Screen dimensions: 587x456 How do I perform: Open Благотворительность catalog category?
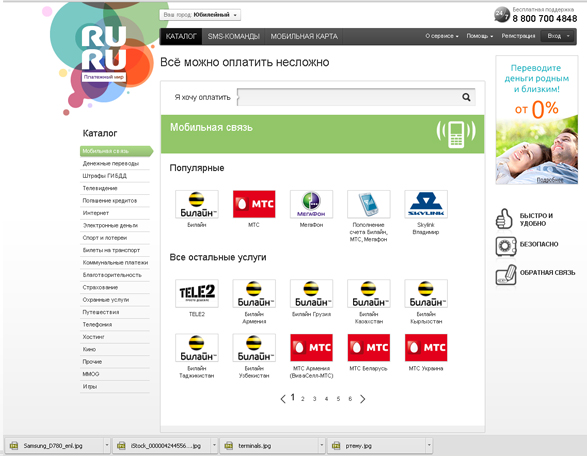click(x=112, y=275)
